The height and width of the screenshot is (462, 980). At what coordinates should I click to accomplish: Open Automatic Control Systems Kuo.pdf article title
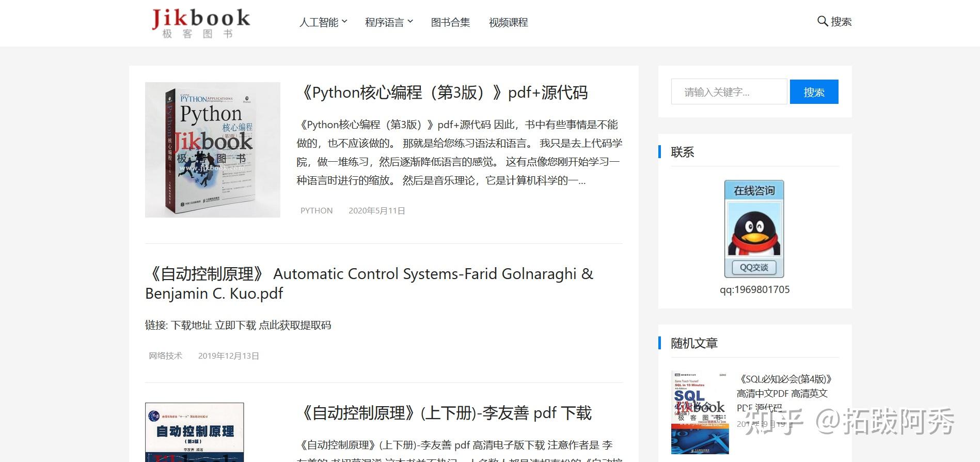click(x=369, y=283)
